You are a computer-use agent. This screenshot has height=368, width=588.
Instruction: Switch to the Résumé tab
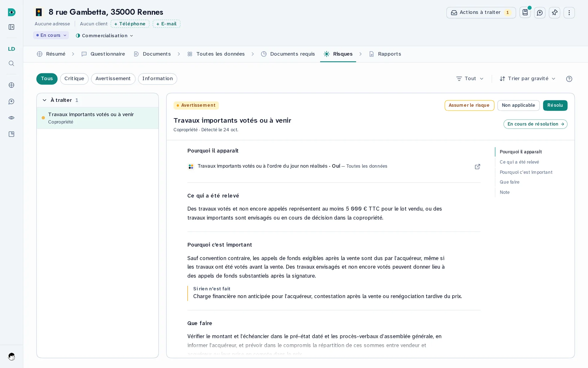coord(51,54)
